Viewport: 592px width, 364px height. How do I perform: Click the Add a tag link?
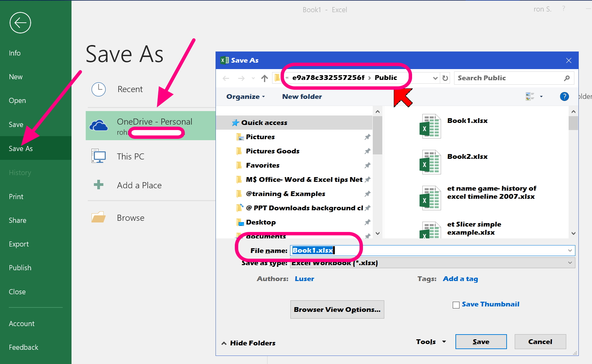(x=460, y=279)
